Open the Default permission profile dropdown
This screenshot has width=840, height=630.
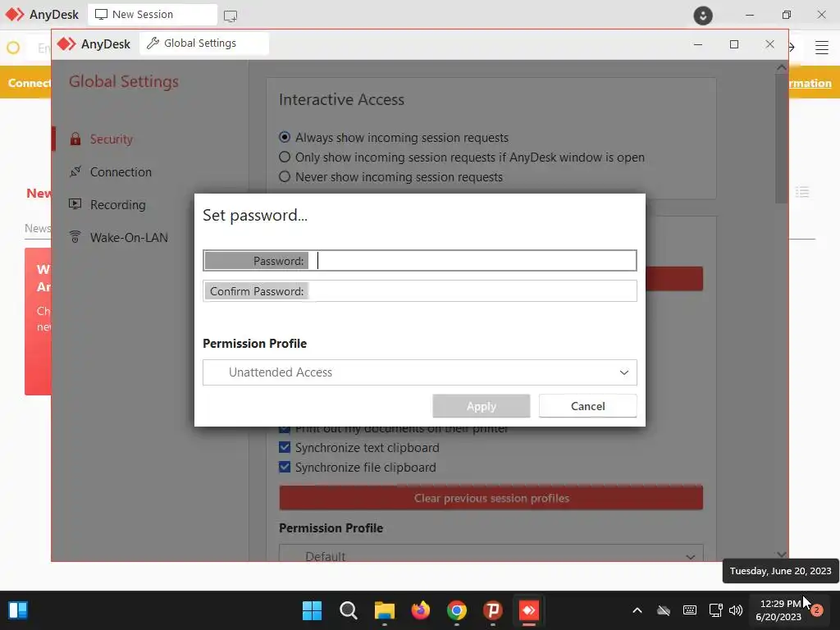(x=491, y=556)
